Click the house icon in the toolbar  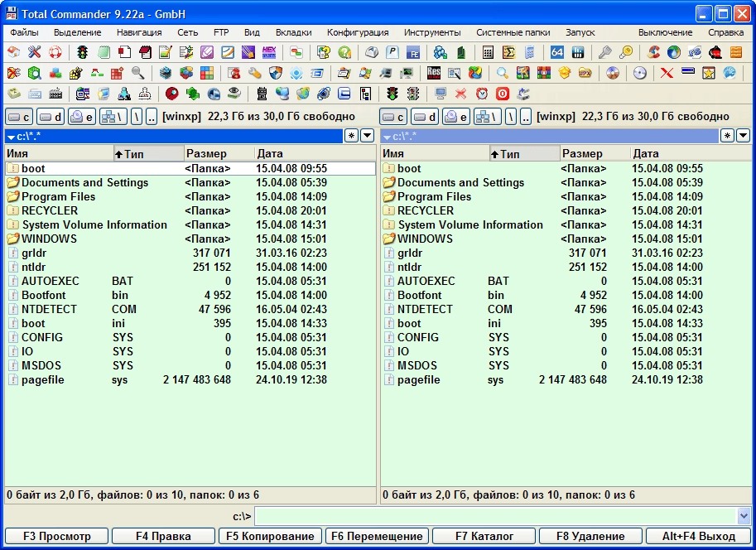tap(14, 52)
